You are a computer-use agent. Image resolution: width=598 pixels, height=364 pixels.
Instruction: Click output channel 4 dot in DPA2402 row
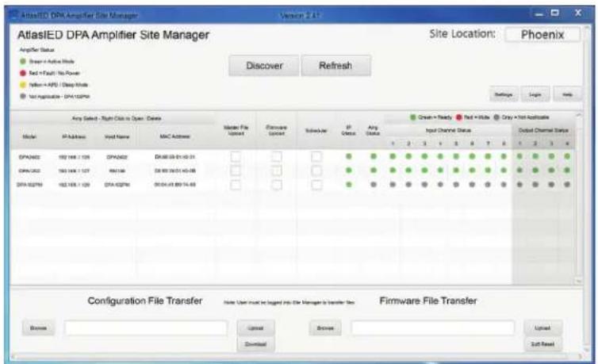coord(567,156)
